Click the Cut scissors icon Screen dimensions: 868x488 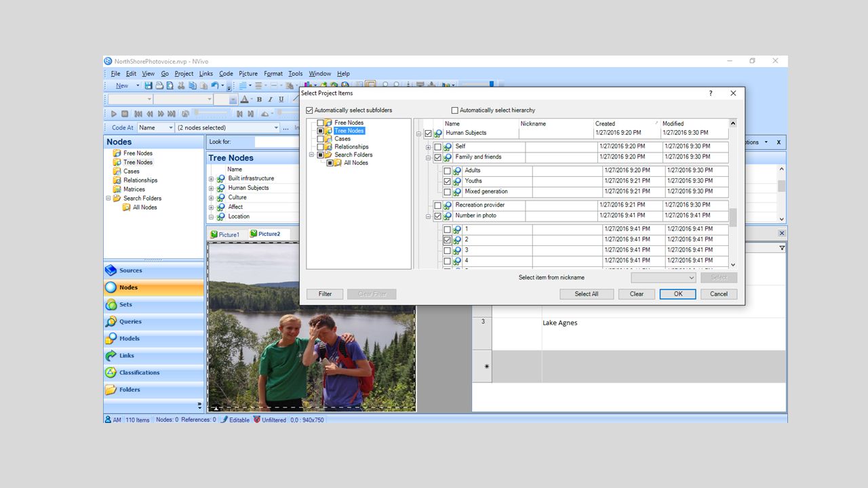tap(181, 85)
